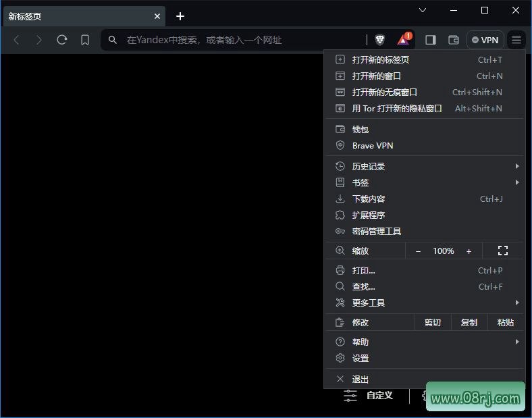Open the tab search chevron dropdown

(423, 10)
